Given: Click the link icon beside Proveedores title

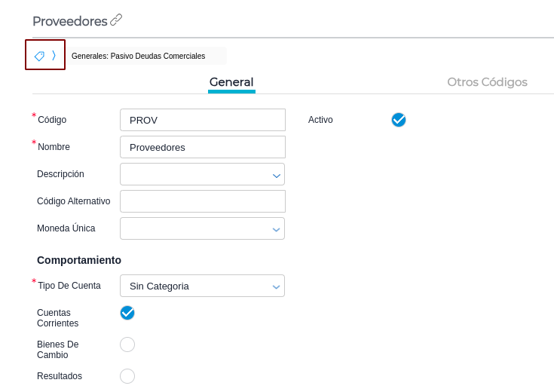Looking at the screenshot, I should [x=116, y=20].
